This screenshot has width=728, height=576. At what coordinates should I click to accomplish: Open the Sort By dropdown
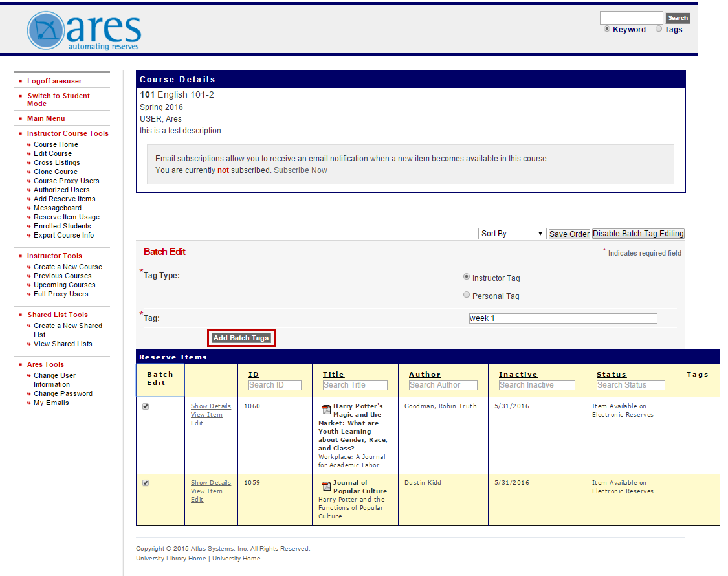(512, 233)
